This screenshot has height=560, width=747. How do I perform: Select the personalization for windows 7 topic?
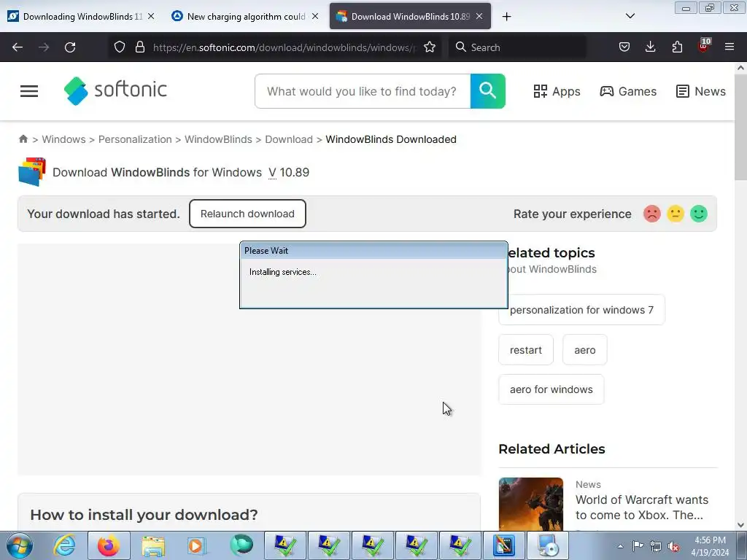pos(581,310)
